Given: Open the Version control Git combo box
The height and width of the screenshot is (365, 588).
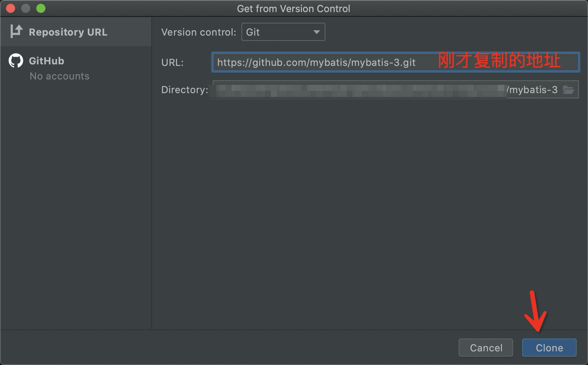Looking at the screenshot, I should point(283,32).
